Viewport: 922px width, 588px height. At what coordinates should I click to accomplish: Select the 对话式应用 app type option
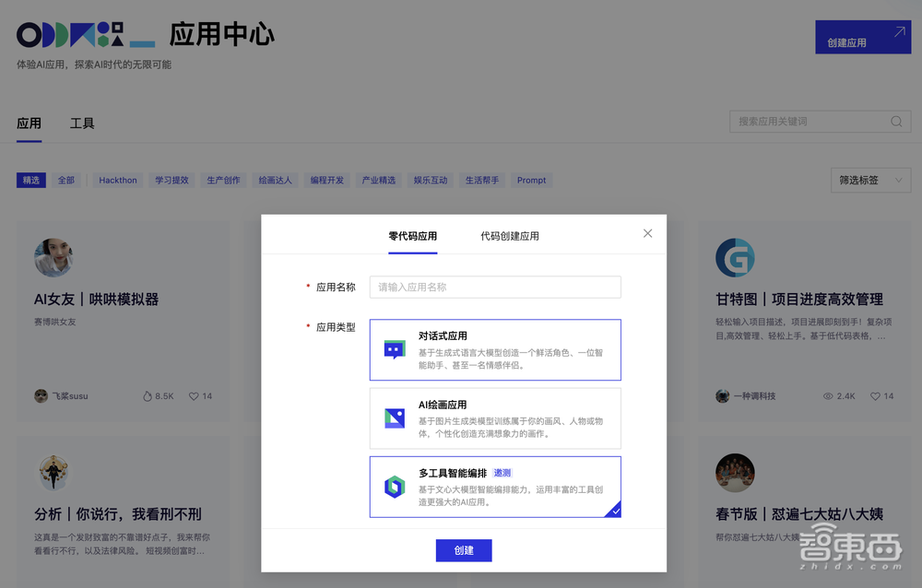[495, 350]
